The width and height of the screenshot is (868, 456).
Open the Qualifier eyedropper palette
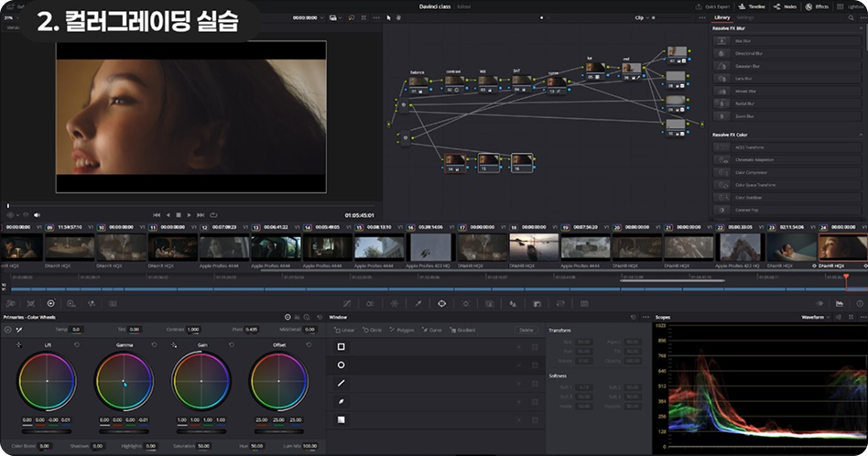(x=418, y=303)
